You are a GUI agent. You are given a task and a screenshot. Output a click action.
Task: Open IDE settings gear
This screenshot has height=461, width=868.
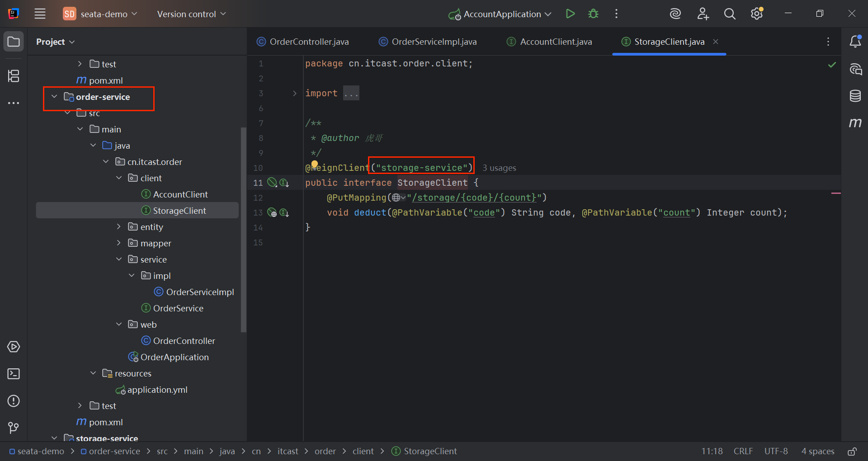point(757,14)
